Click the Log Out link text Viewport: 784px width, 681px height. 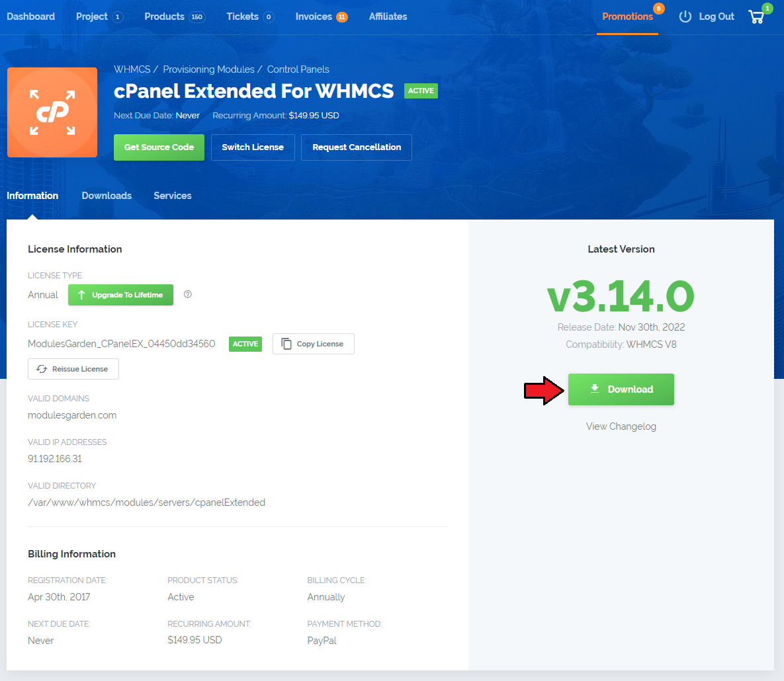point(717,17)
